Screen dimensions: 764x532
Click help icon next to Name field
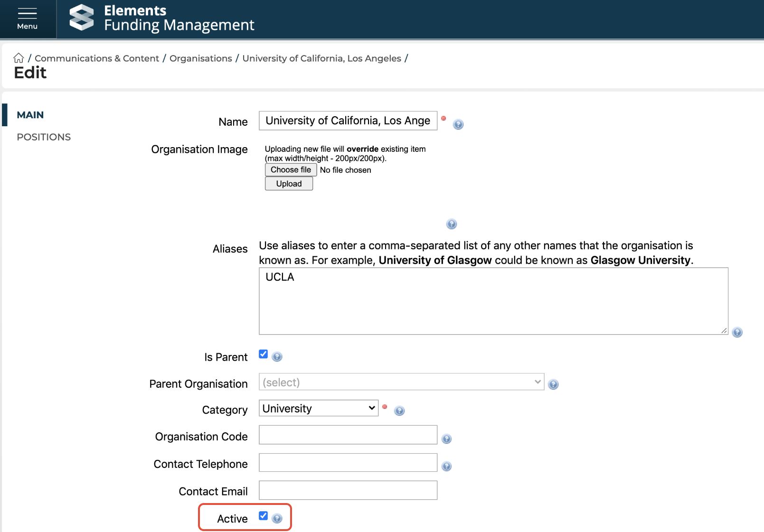click(458, 124)
